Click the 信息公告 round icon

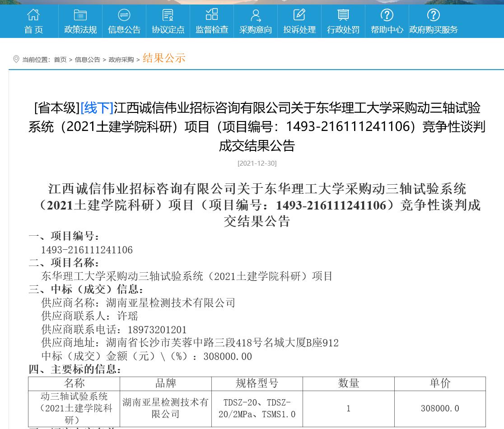click(x=124, y=15)
